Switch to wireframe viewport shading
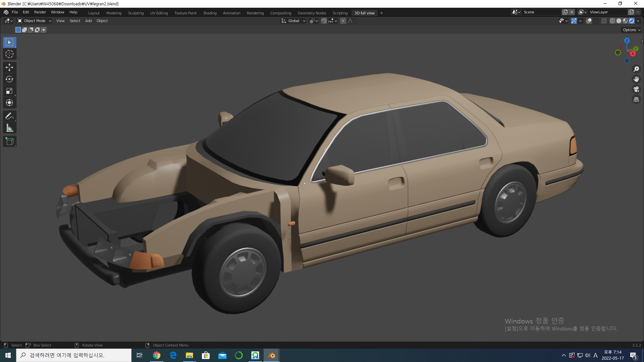Image resolution: width=644 pixels, height=362 pixels. [612, 21]
